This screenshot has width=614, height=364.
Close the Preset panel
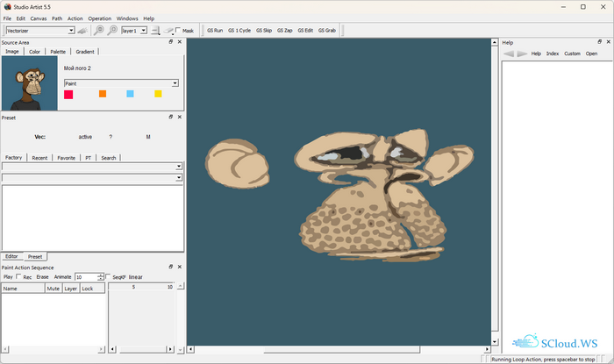(180, 117)
